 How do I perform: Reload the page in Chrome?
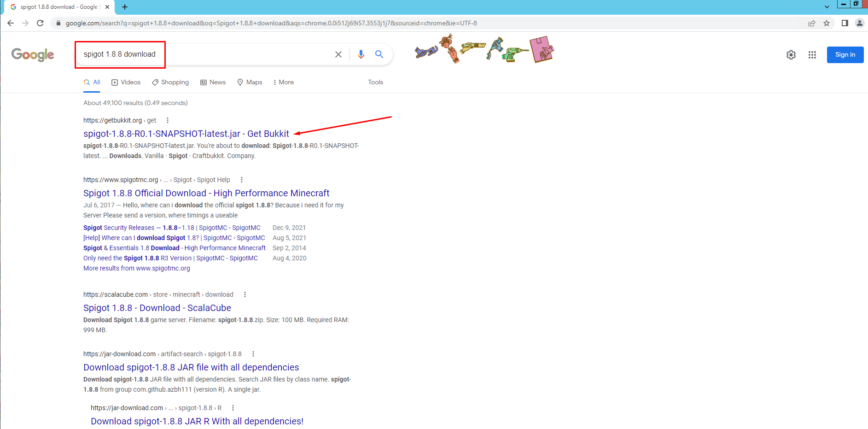[x=40, y=23]
